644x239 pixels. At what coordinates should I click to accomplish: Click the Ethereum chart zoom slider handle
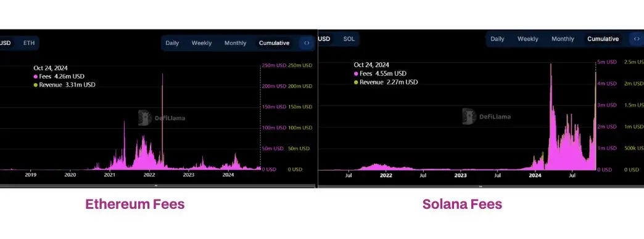pos(156,185)
